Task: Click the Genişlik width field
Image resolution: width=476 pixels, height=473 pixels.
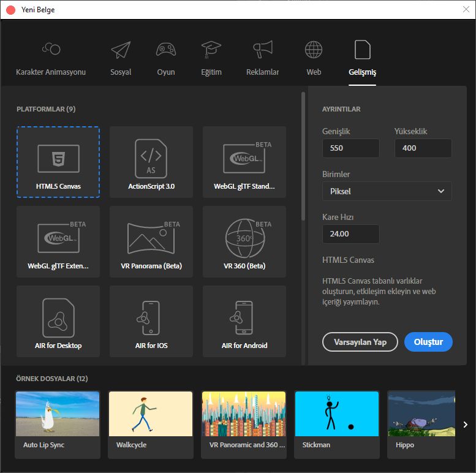Action: click(x=350, y=148)
